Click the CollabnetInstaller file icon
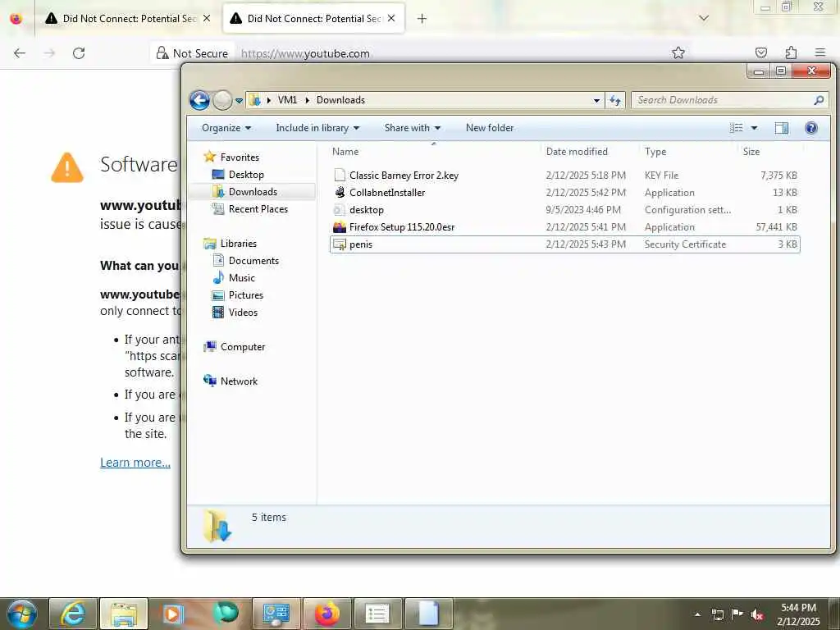The image size is (840, 630). tap(340, 192)
